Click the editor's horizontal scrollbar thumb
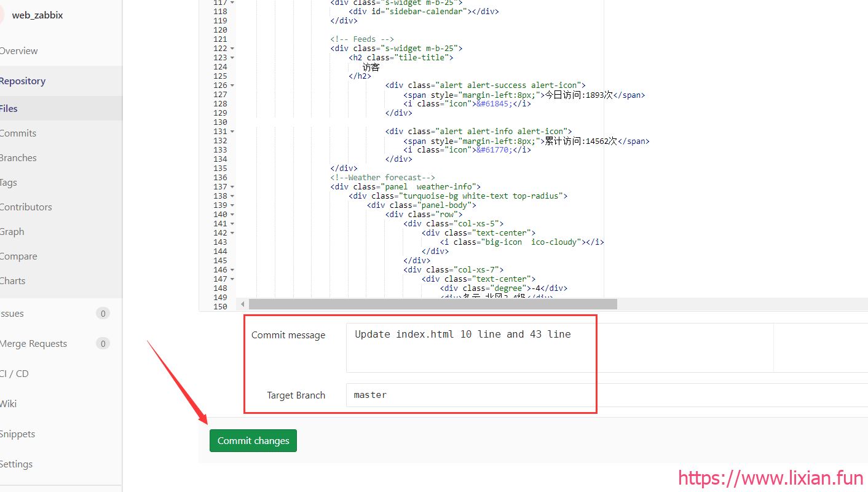This screenshot has width=868, height=492. coord(432,304)
